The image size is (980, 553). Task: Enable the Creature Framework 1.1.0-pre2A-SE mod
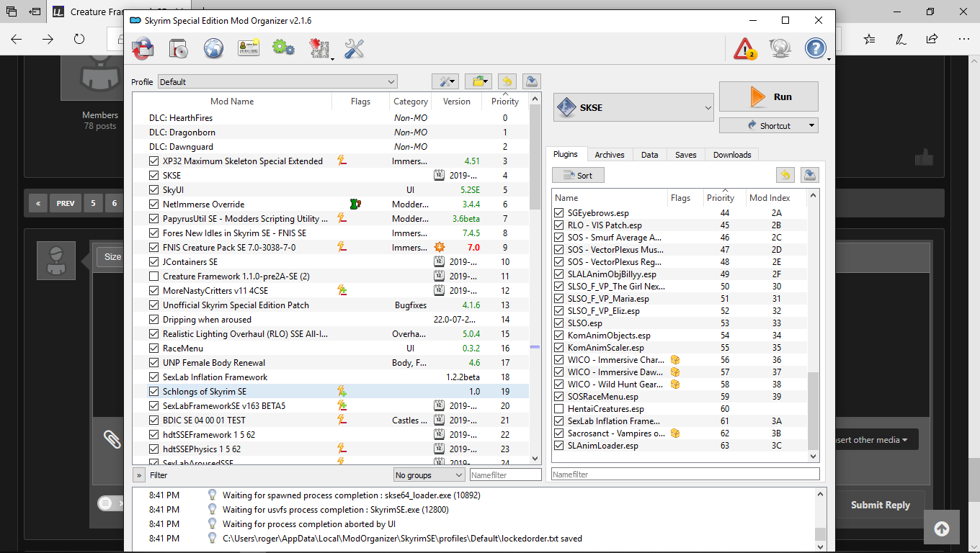pos(153,276)
